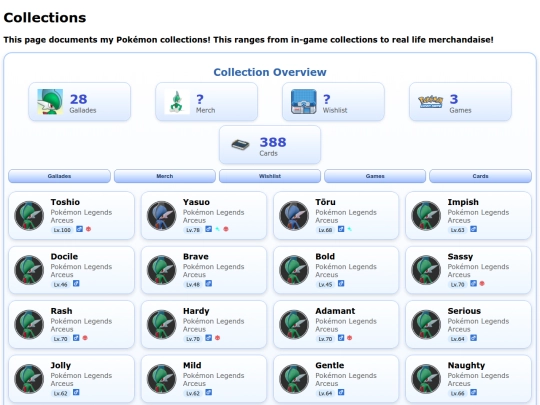This screenshot has height=405, width=540.
Task: Click the Lv.100 badge on Toshio's card
Action: [x=62, y=230]
